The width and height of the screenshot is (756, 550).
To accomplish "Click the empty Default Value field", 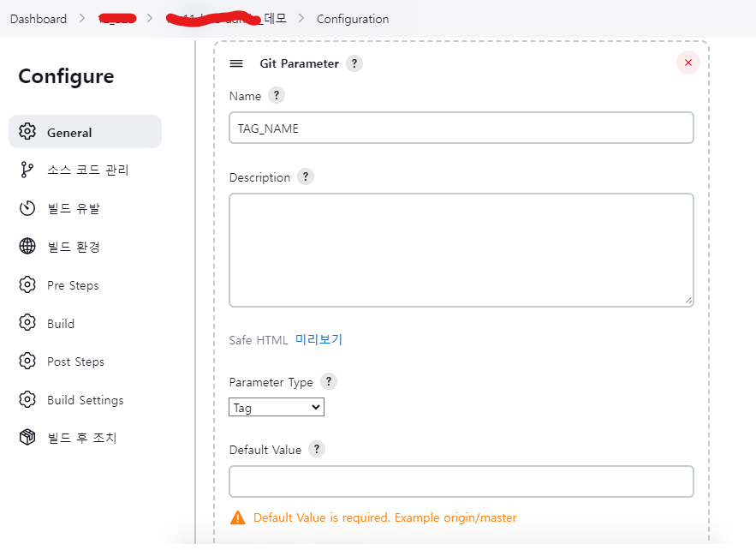I will 461,481.
